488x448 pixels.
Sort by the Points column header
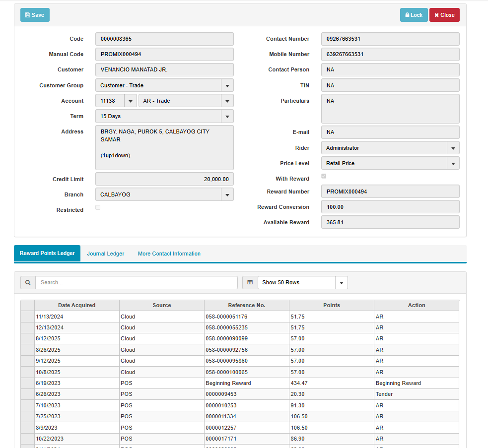click(x=331, y=305)
